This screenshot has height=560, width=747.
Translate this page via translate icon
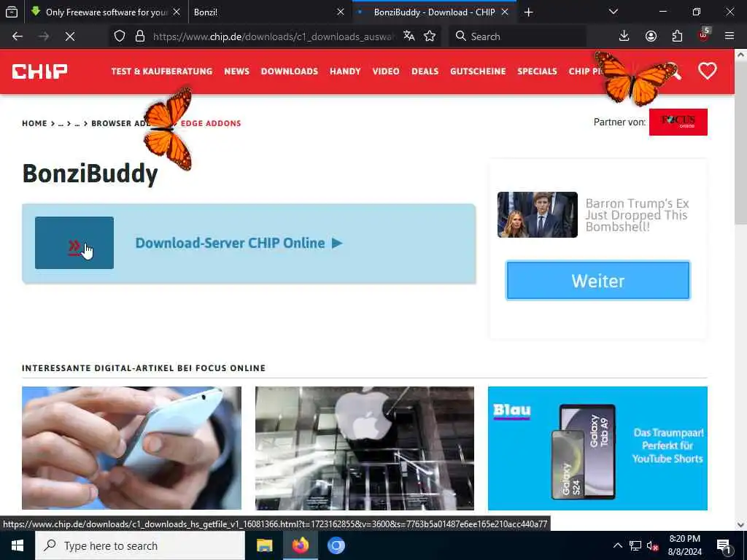click(409, 36)
